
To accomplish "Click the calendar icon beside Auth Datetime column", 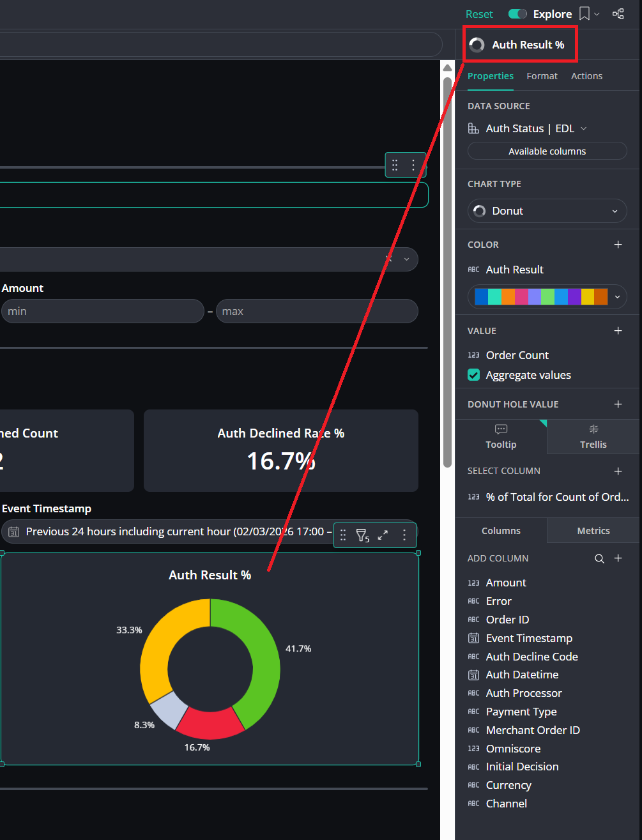I will 474,675.
